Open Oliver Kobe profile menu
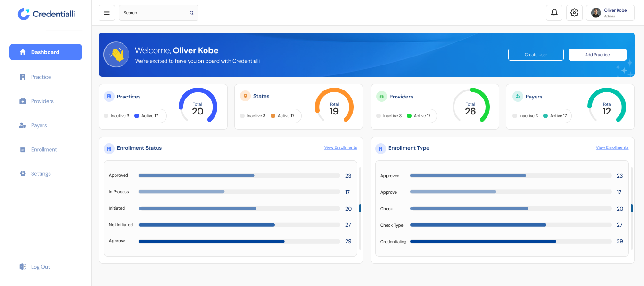This screenshot has width=644, height=286. click(x=610, y=13)
